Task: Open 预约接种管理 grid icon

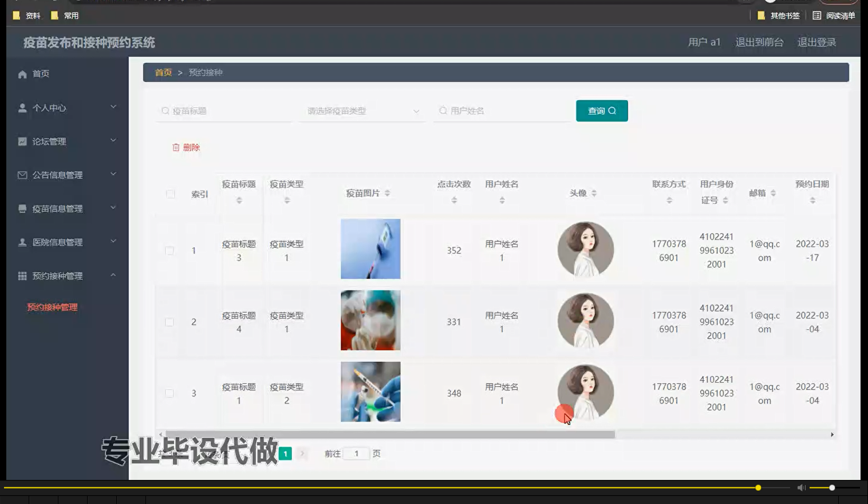Action: (22, 275)
